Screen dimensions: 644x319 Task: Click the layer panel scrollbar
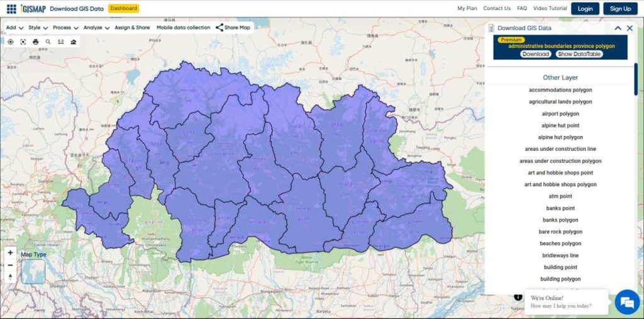636,79
